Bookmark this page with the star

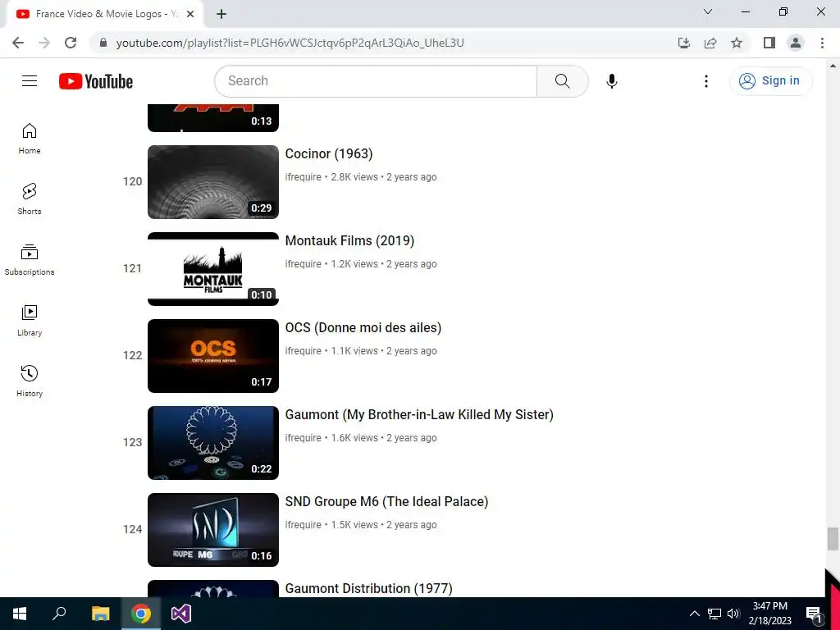pyautogui.click(x=737, y=43)
